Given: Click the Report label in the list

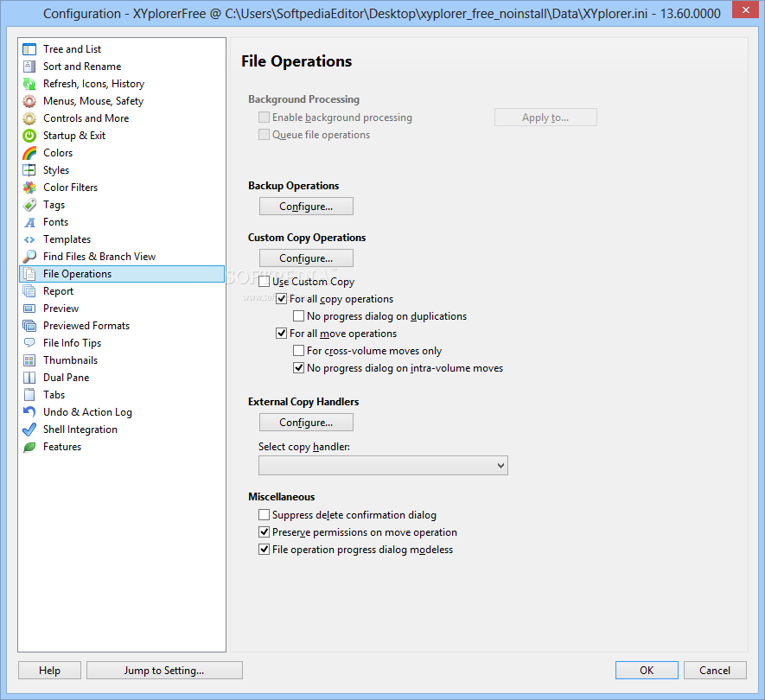Looking at the screenshot, I should coord(59,291).
